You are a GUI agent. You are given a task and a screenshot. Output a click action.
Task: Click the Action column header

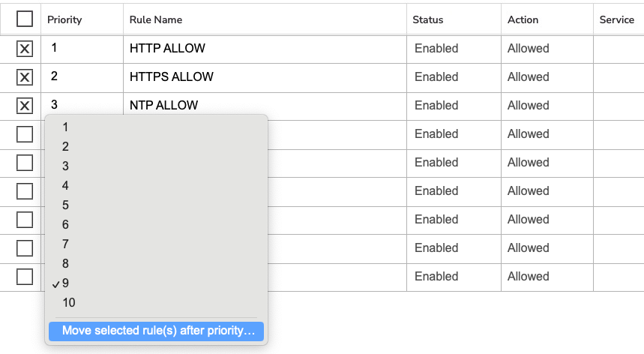(523, 19)
